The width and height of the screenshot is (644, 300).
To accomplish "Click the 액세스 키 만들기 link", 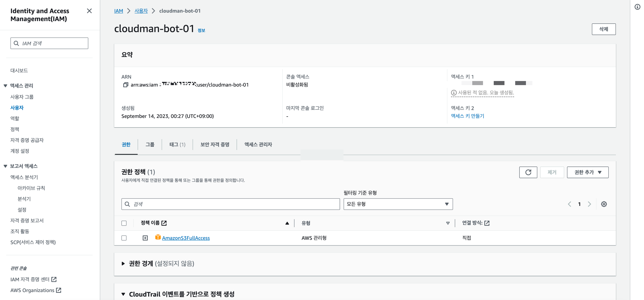I will pyautogui.click(x=467, y=116).
